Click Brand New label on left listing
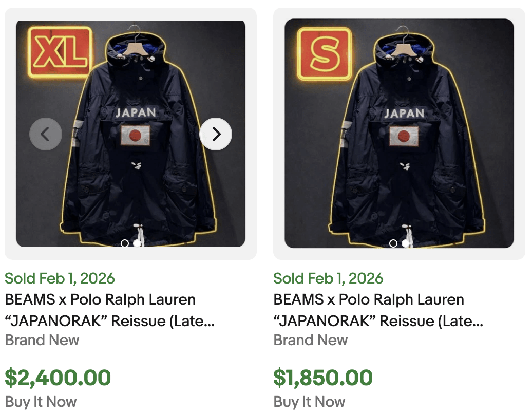 41,340
